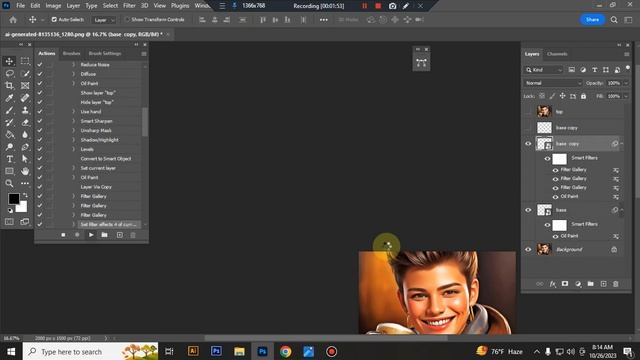
Task: Select the Pen tool
Action: [25, 147]
